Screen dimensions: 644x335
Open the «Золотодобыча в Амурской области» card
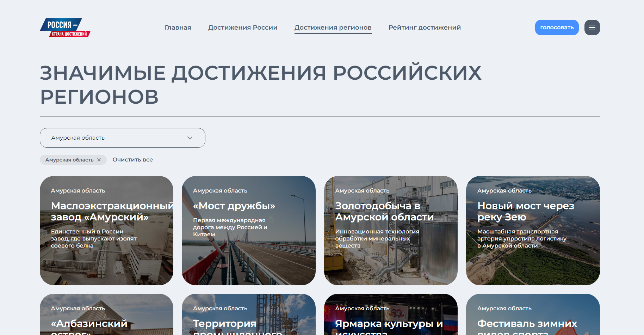[x=391, y=230]
